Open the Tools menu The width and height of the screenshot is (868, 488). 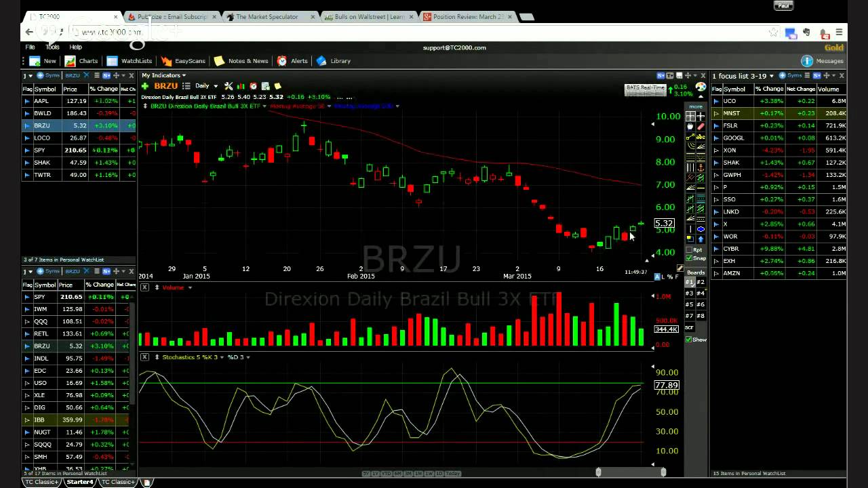pyautogui.click(x=52, y=47)
